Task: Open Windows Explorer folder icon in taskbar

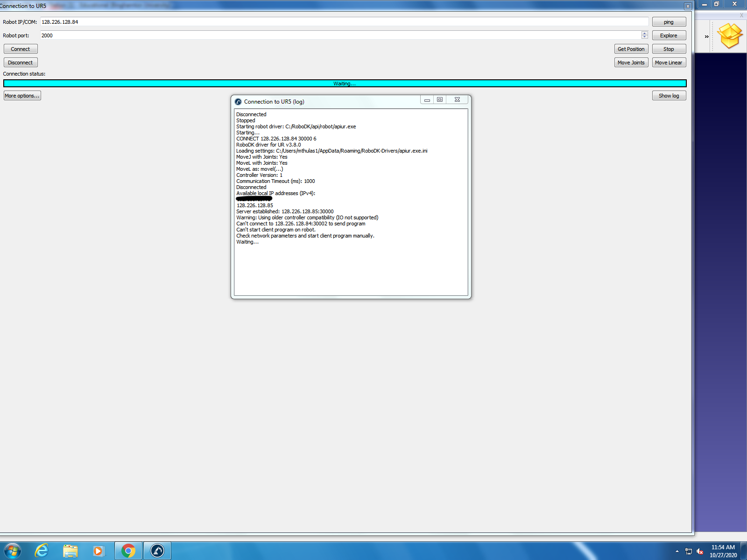Action: 70,551
